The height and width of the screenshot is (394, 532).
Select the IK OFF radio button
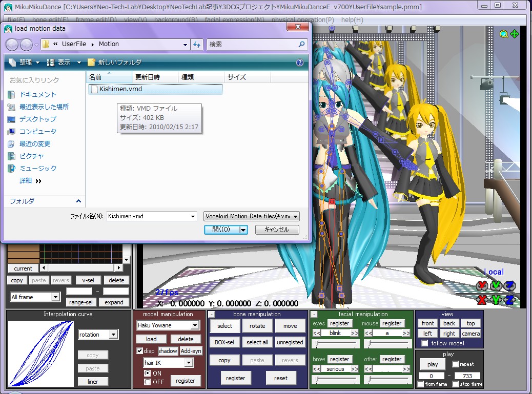pos(147,382)
